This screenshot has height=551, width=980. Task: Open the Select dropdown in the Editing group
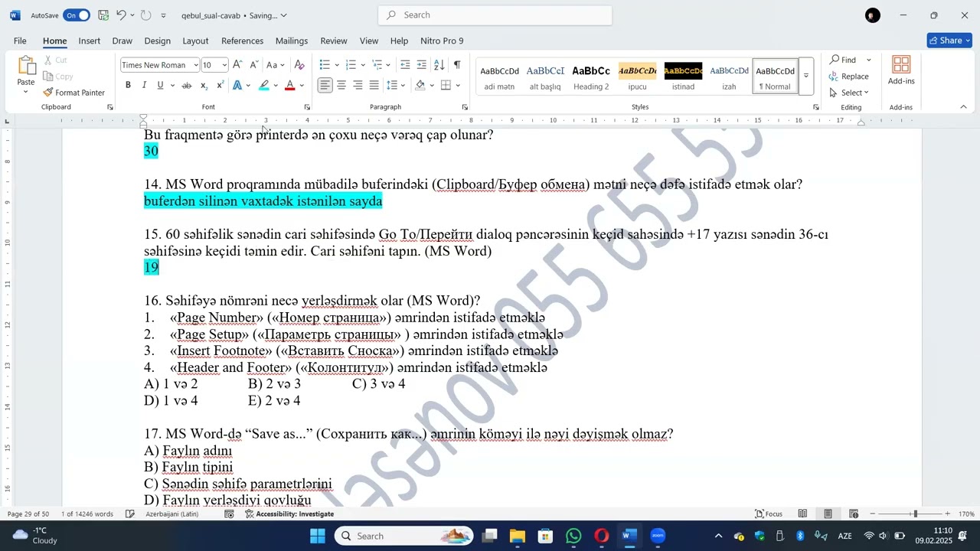[x=850, y=93]
